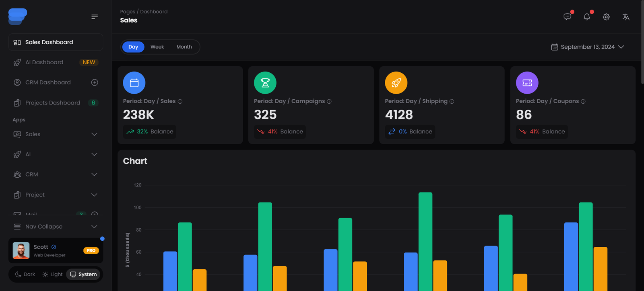Click the swap arrows icon at 0% Balance

point(392,132)
